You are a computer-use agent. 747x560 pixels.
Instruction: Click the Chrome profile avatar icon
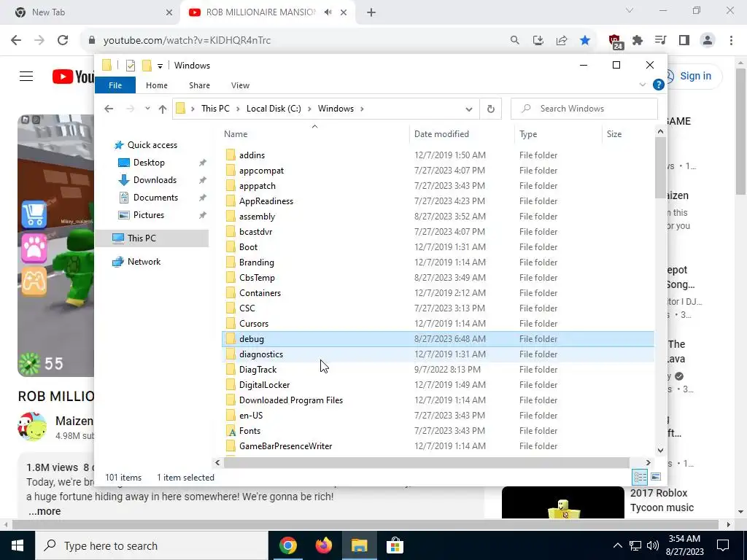[708, 40]
